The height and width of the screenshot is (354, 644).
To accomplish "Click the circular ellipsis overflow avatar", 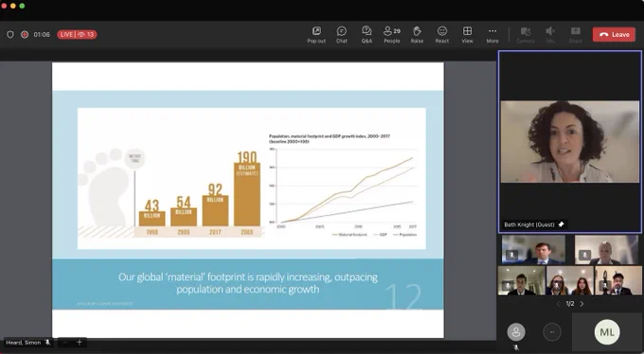I will (x=552, y=332).
